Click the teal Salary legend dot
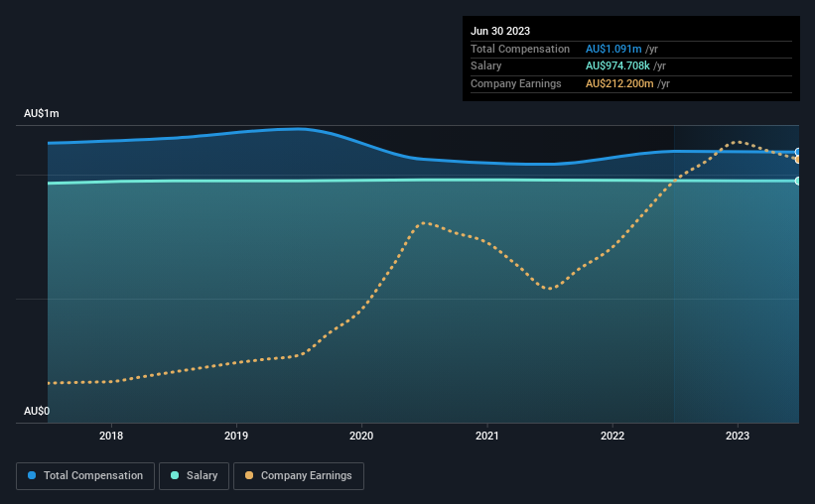 [175, 475]
